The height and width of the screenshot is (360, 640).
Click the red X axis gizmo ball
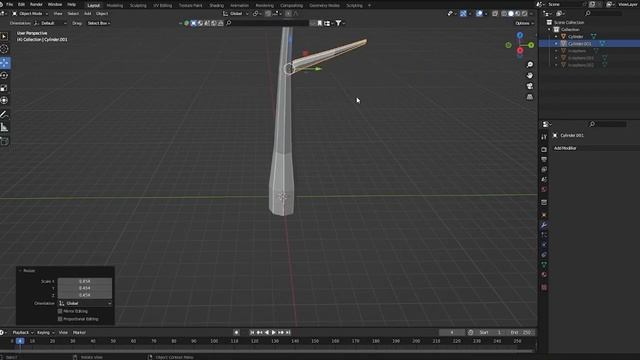tap(520, 51)
